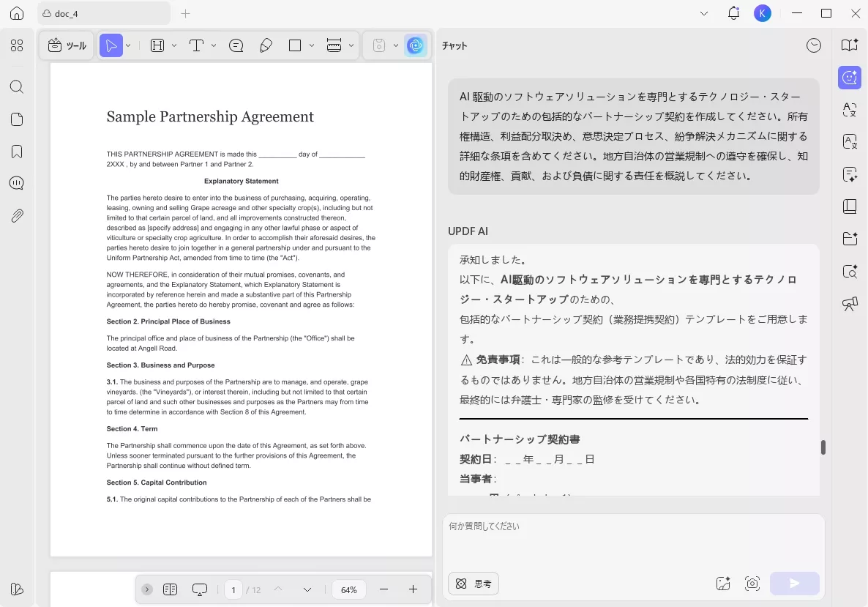Select the measure ruler tool
Screen dimensions: 868x607
click(x=334, y=45)
